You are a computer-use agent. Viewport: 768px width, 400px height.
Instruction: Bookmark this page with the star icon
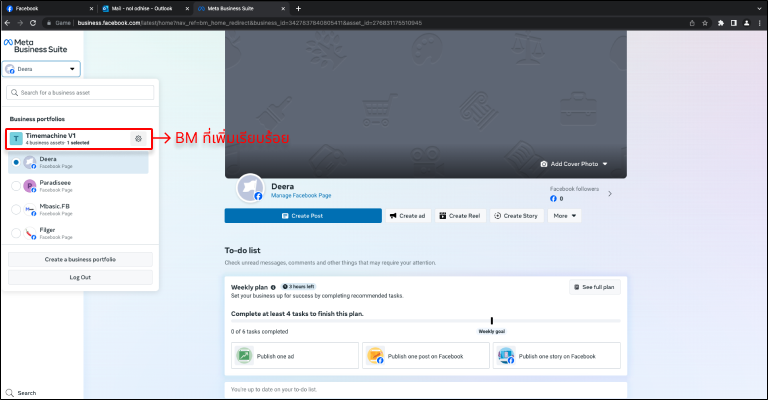click(x=705, y=23)
